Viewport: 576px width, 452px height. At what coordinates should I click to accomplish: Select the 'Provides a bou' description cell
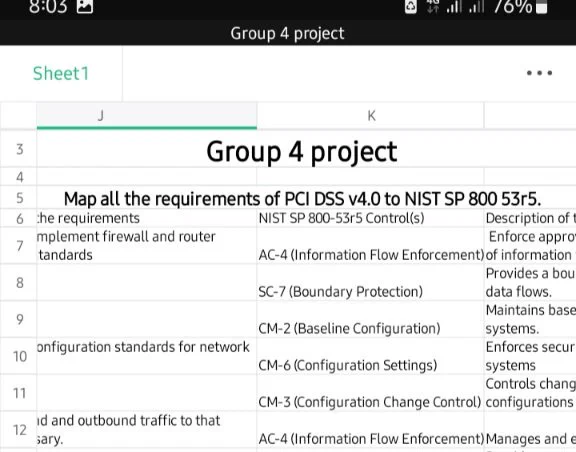(x=530, y=282)
